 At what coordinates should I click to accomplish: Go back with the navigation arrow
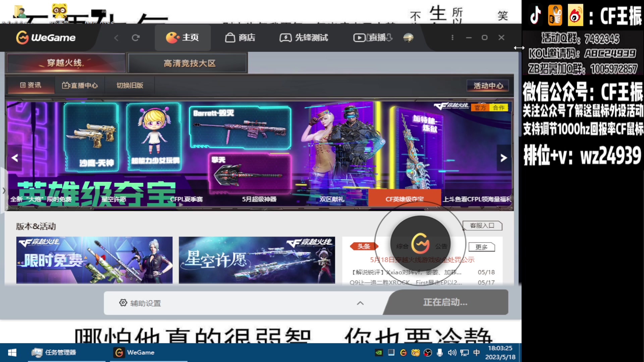point(116,38)
